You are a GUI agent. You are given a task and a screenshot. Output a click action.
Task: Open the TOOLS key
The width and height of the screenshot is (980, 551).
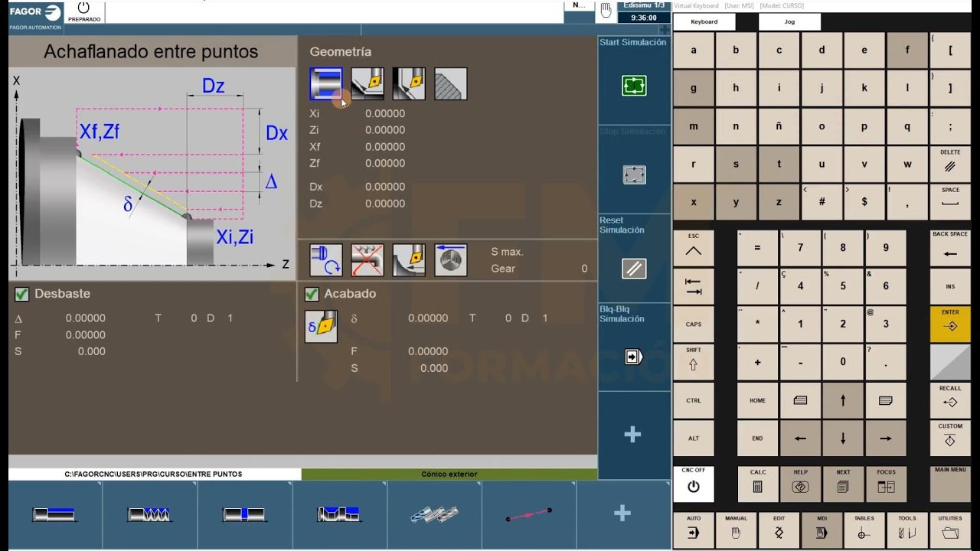(x=907, y=530)
